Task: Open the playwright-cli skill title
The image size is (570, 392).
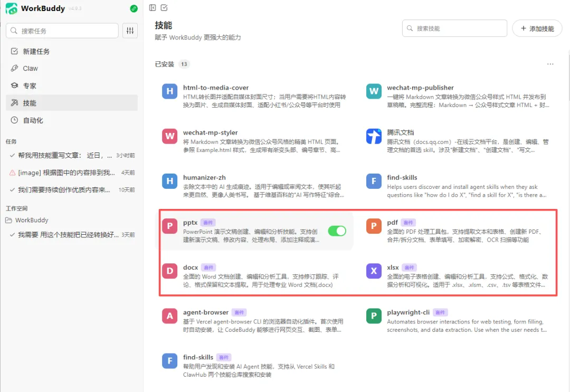Action: [x=408, y=312]
